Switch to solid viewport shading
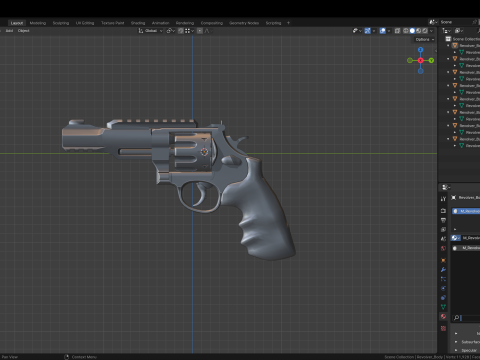 click(x=412, y=31)
